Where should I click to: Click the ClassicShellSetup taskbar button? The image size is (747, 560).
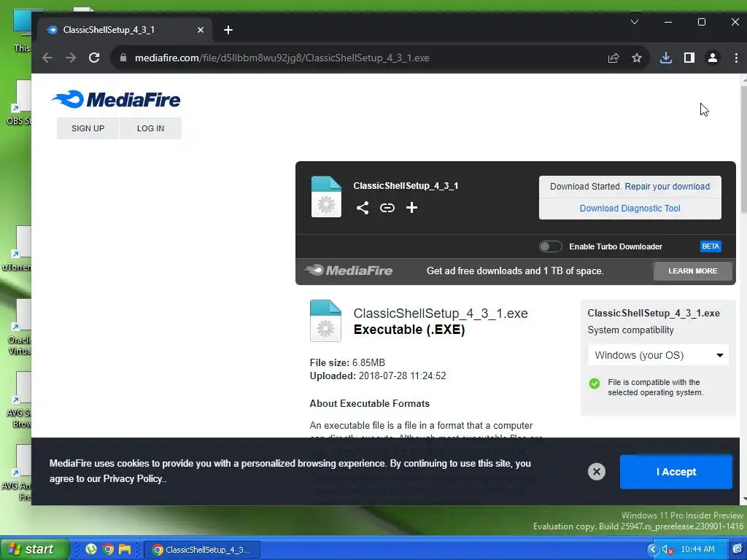[203, 550]
